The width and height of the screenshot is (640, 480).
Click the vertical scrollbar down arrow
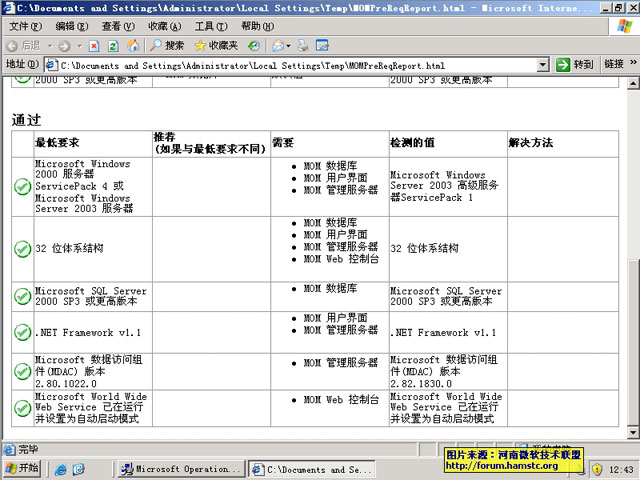(x=632, y=434)
